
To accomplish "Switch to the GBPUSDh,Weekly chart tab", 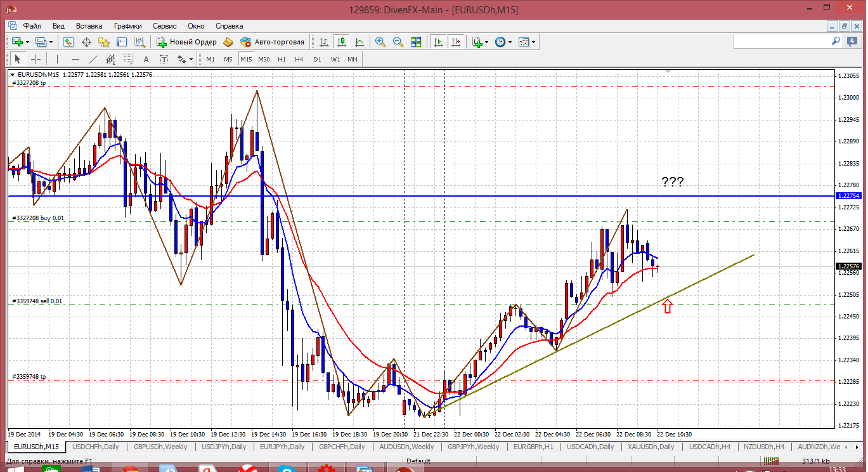I will pyautogui.click(x=160, y=447).
